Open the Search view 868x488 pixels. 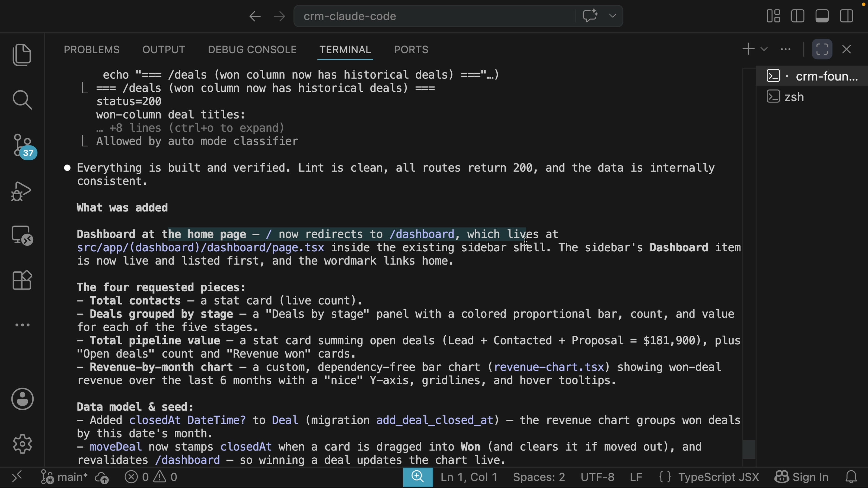(22, 100)
